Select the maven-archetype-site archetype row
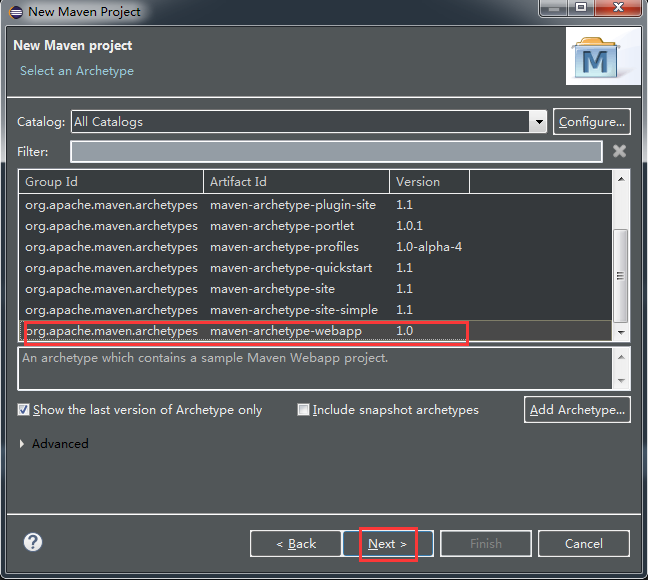The width and height of the screenshot is (648, 580). [315, 289]
